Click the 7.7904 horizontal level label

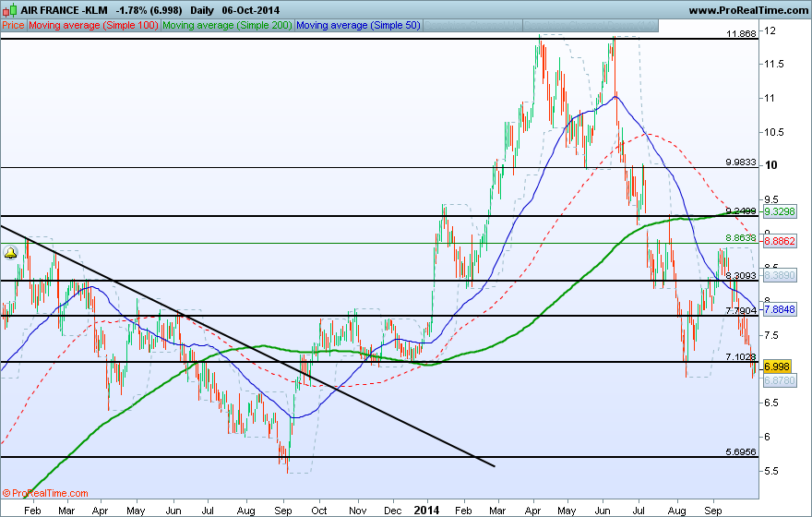741,310
